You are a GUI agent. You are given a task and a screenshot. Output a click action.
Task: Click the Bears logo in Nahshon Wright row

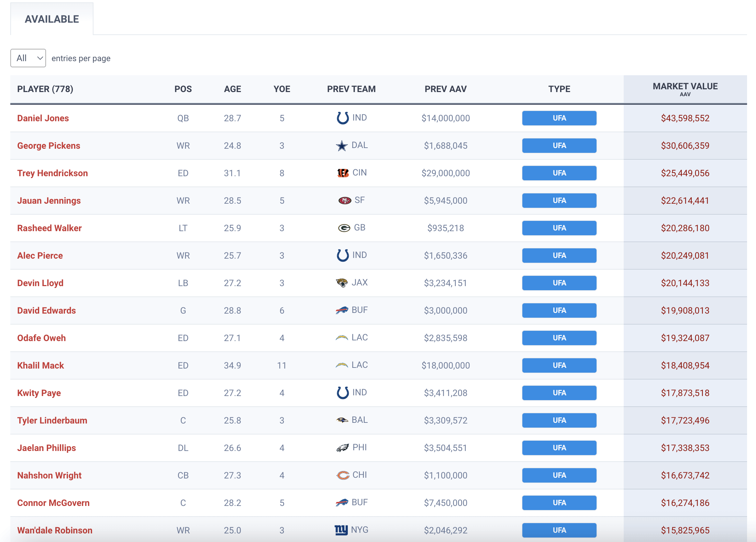point(343,475)
